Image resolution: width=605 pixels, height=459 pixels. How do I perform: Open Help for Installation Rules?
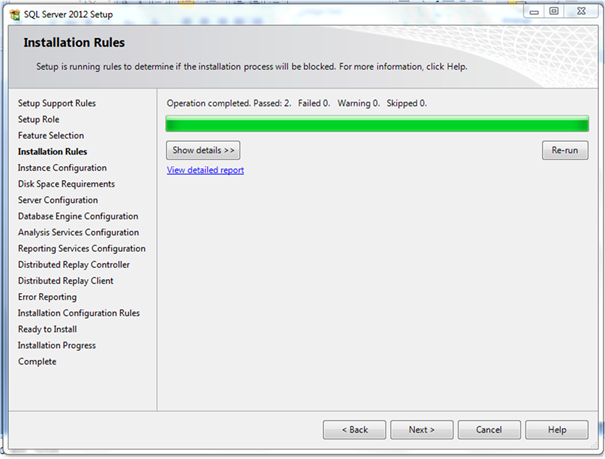(557, 430)
